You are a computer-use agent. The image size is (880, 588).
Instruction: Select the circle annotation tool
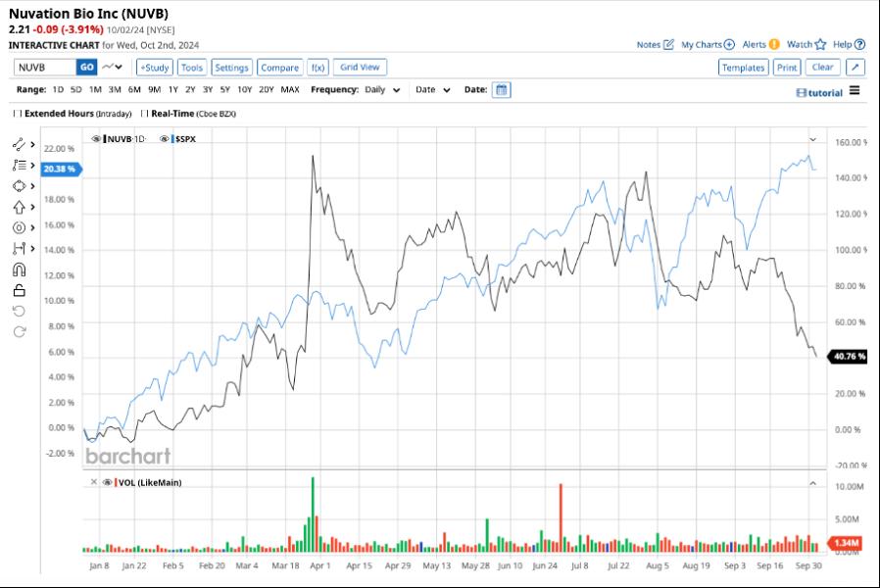point(19,227)
